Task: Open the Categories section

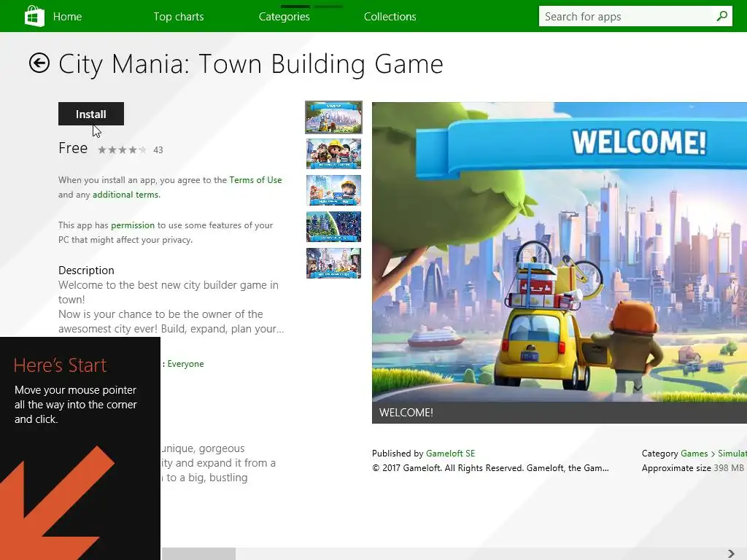Action: click(285, 17)
